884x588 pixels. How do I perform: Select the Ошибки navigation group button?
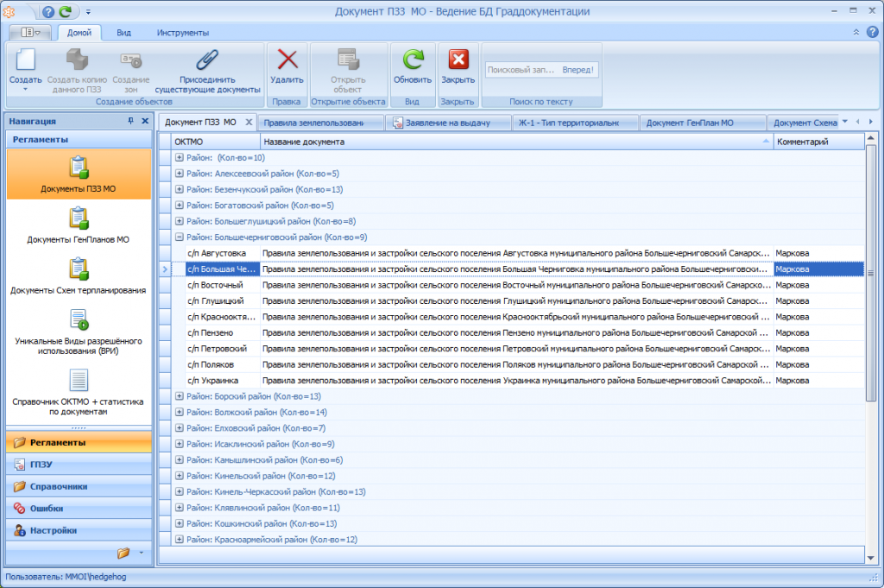coord(79,509)
